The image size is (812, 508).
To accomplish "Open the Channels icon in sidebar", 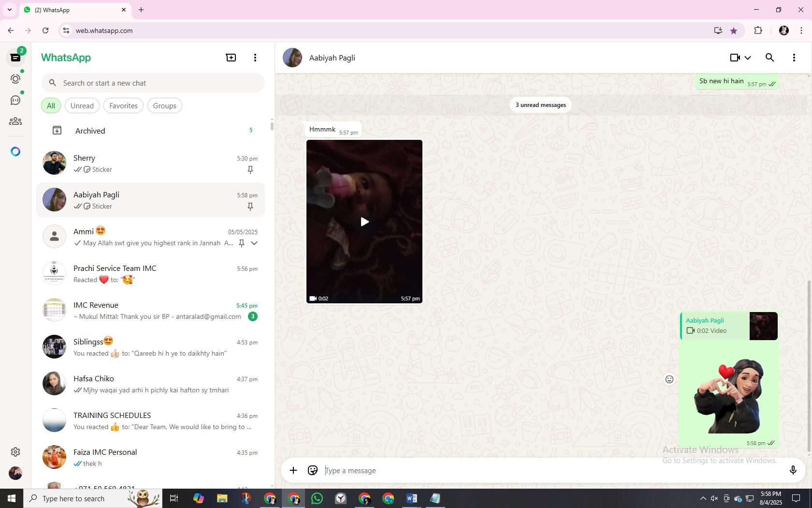I will coord(15,100).
